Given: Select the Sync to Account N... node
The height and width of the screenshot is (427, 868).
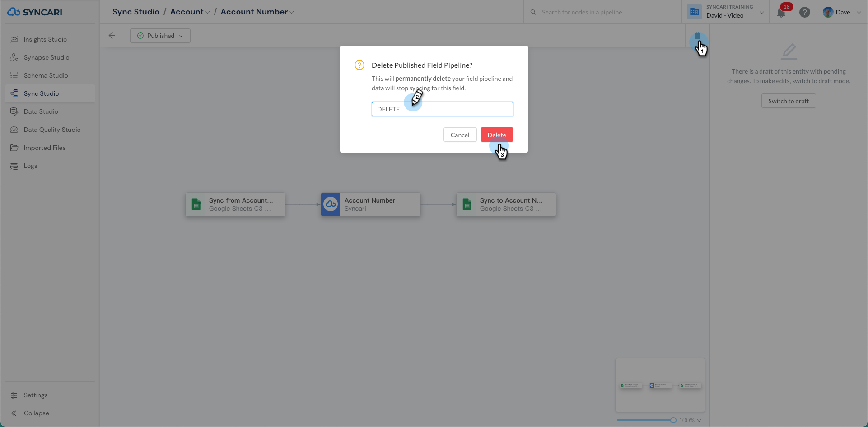Looking at the screenshot, I should click(x=506, y=204).
